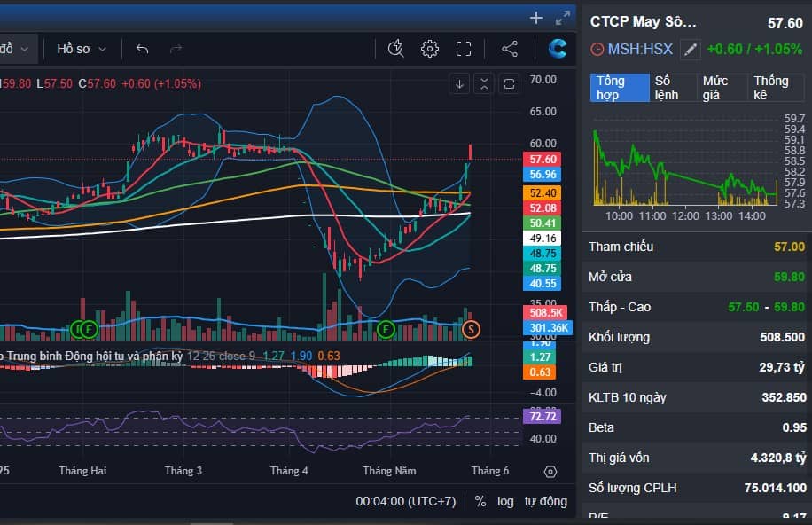Collapse the indicator pane with the chevrons icon

(x=484, y=82)
